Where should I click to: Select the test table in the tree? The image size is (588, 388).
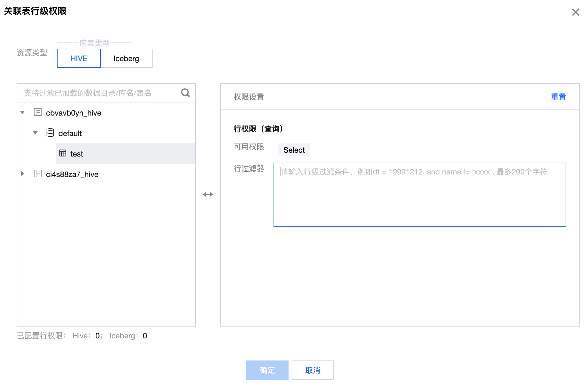pyautogui.click(x=77, y=154)
